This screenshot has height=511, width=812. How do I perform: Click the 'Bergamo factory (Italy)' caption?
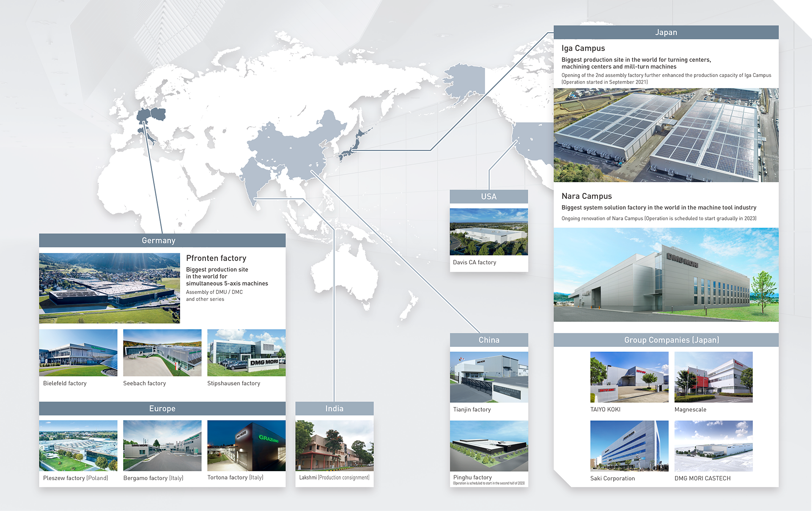click(154, 478)
